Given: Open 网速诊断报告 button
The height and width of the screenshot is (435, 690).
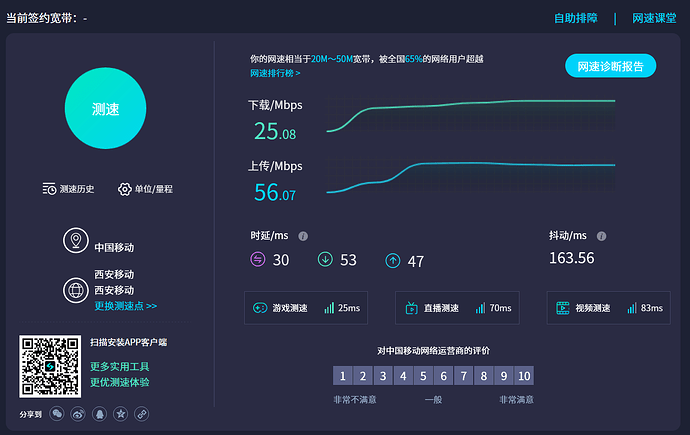Looking at the screenshot, I should (x=610, y=66).
